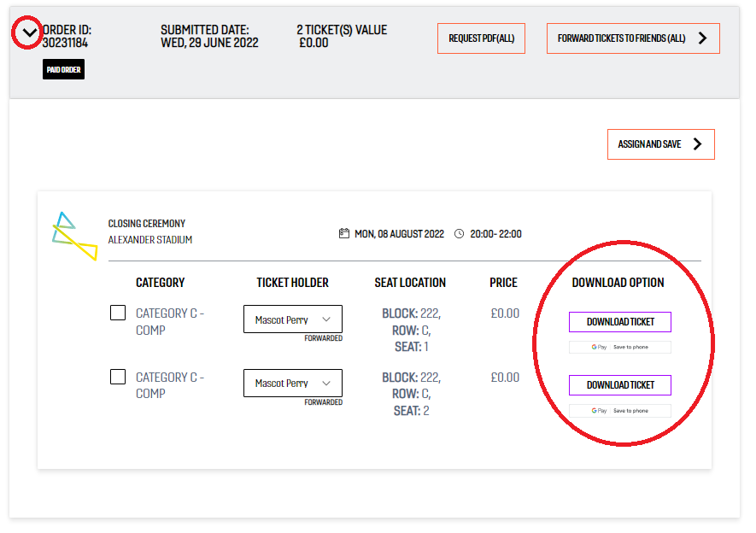Download ticket for Seat 1
The image size is (756, 533).
coord(620,322)
